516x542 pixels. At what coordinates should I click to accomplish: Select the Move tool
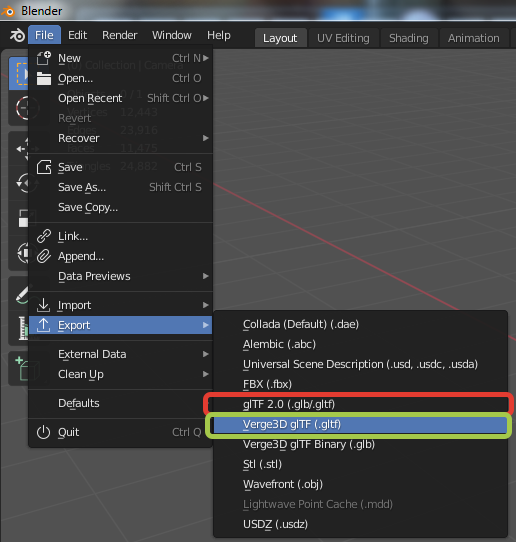pyautogui.click(x=19, y=149)
